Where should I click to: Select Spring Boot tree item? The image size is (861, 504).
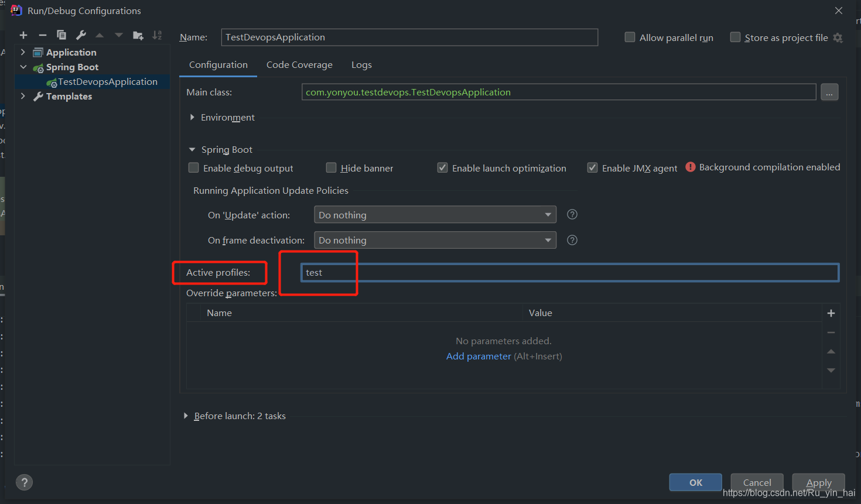point(72,67)
